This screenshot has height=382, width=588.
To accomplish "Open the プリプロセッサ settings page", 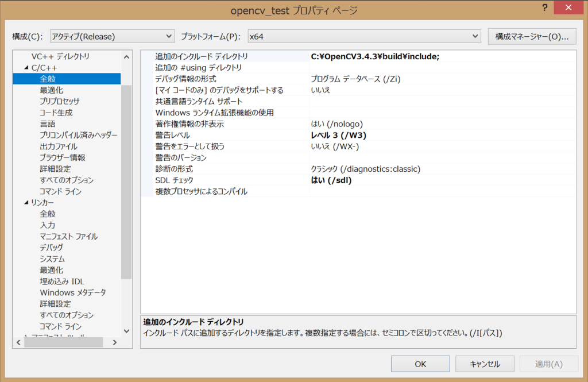I will click(56, 101).
